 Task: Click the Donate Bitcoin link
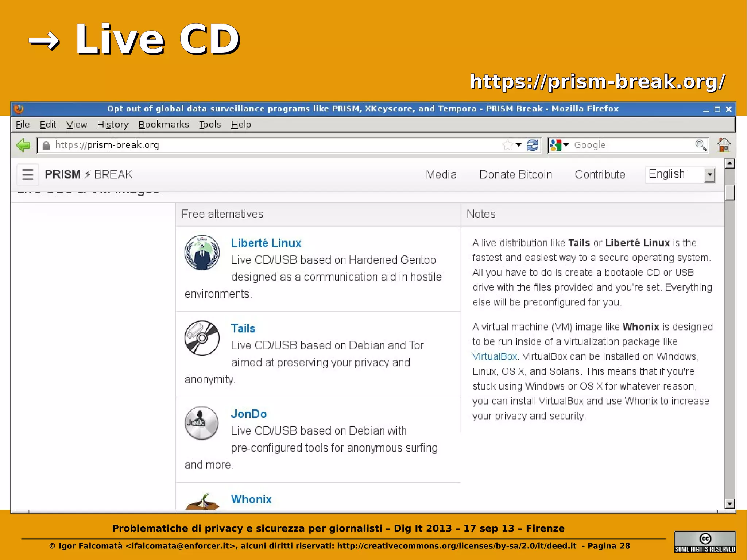click(x=515, y=174)
